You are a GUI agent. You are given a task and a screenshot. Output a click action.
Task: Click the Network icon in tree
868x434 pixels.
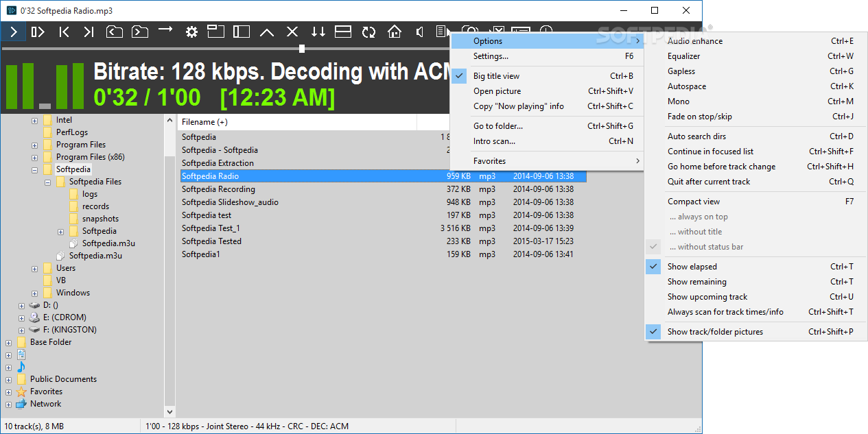(21, 404)
